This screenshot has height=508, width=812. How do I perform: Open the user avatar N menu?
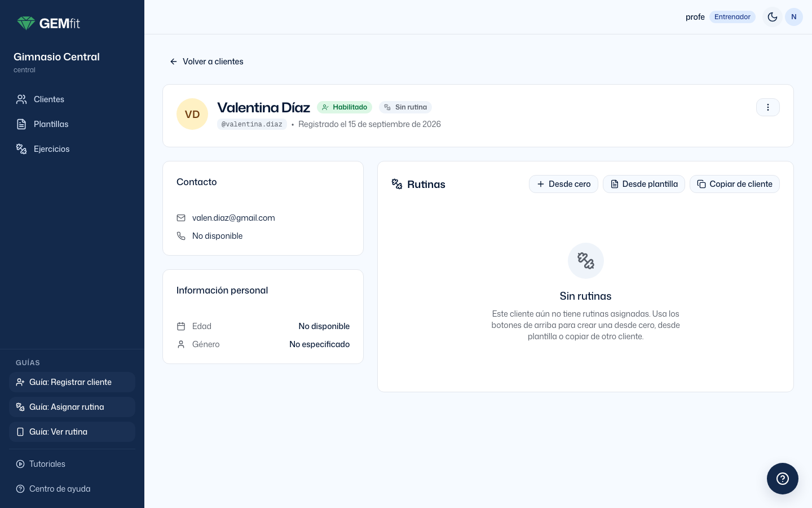tap(794, 17)
